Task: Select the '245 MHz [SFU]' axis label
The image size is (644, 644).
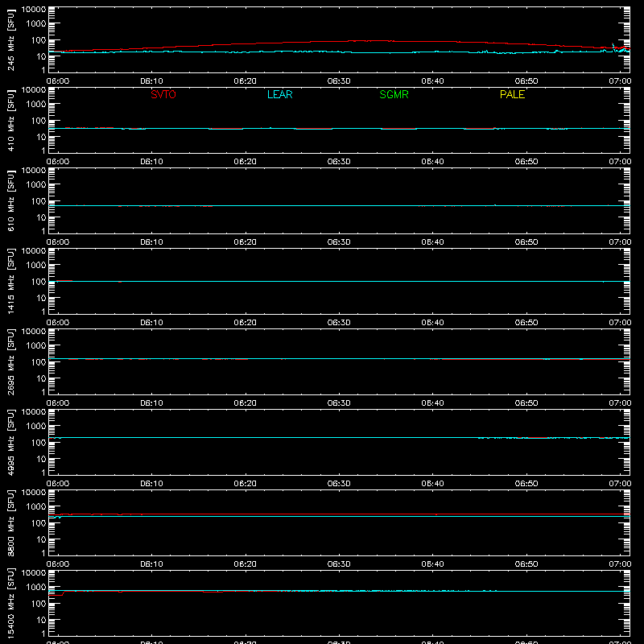Action: [10, 39]
